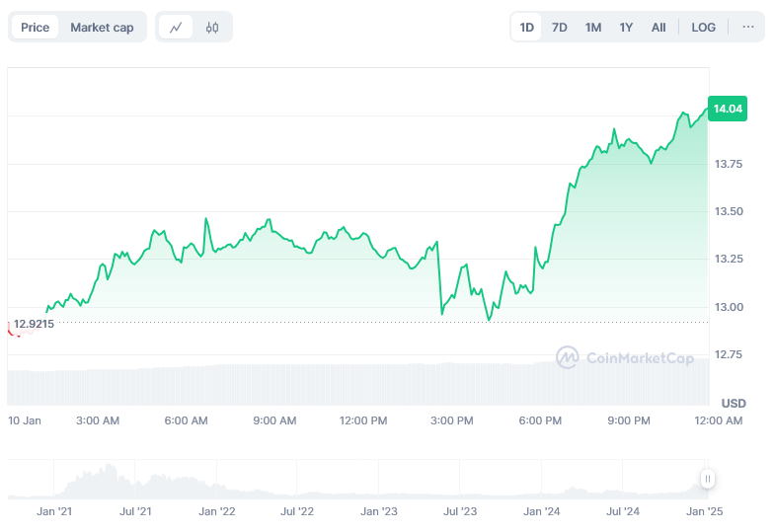Click Jul '23 on the overview timeline

click(x=460, y=511)
